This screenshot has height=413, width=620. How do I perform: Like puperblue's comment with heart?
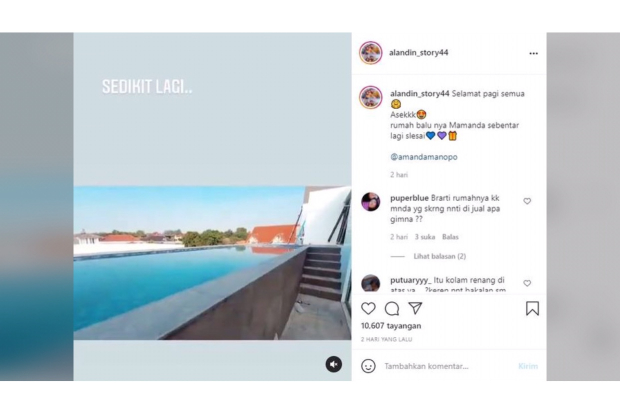tap(527, 201)
